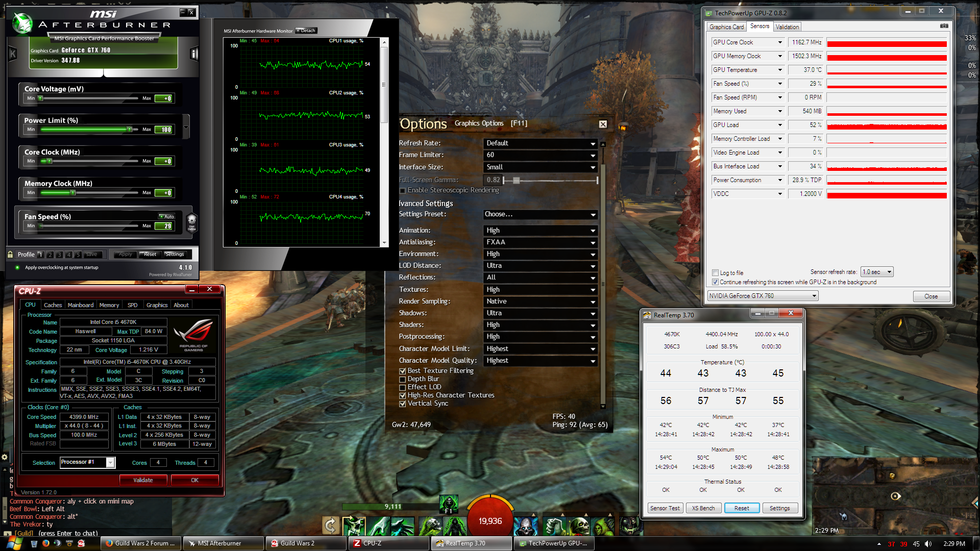
Task: Open CPU-Z Processor #1 selection dropdown
Action: [88, 462]
